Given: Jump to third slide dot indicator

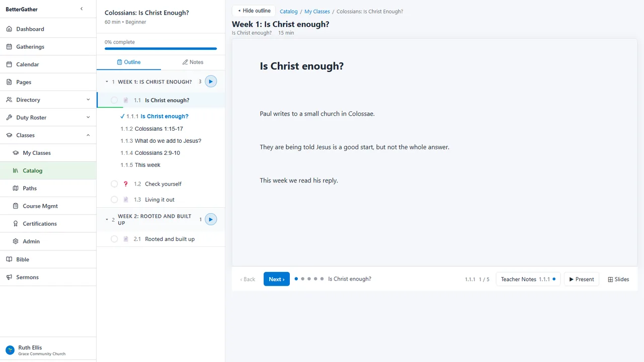Looking at the screenshot, I should pos(309,279).
